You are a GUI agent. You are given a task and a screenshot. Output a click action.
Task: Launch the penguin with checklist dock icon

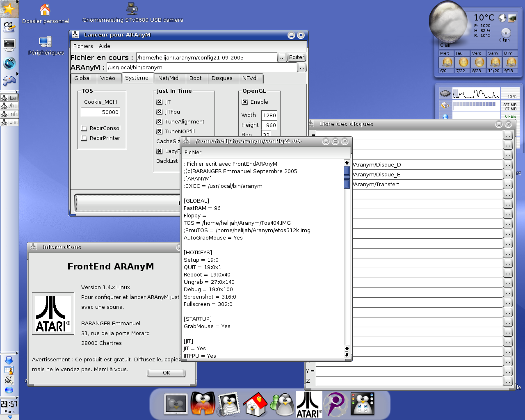coord(363,404)
